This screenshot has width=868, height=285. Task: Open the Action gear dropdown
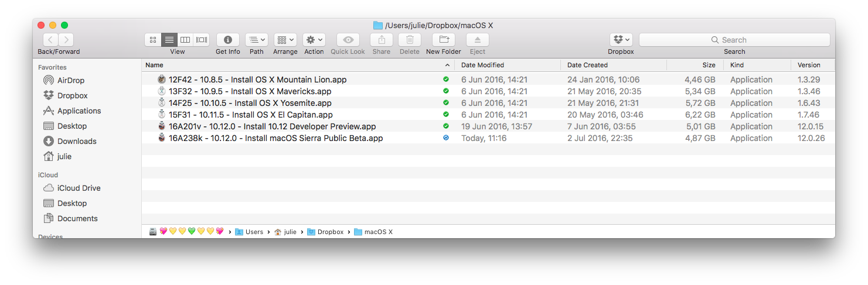(x=314, y=40)
